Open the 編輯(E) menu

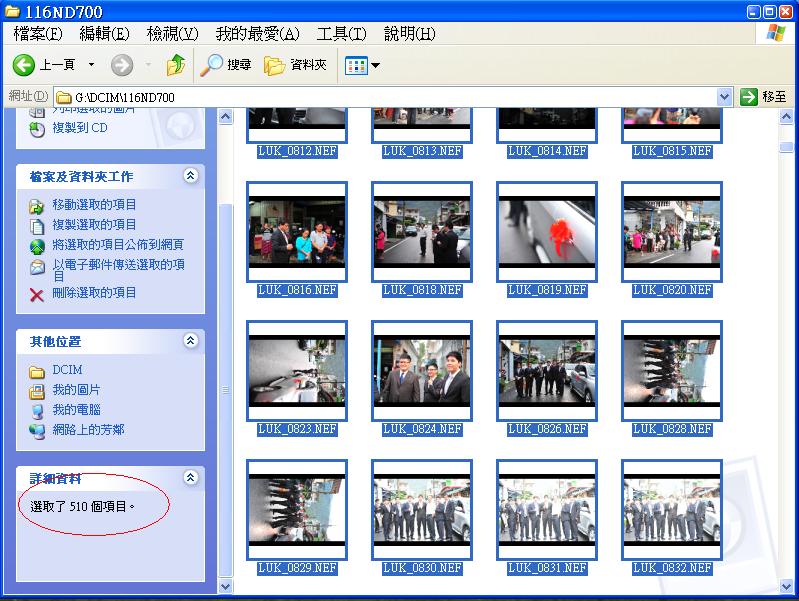pos(104,34)
